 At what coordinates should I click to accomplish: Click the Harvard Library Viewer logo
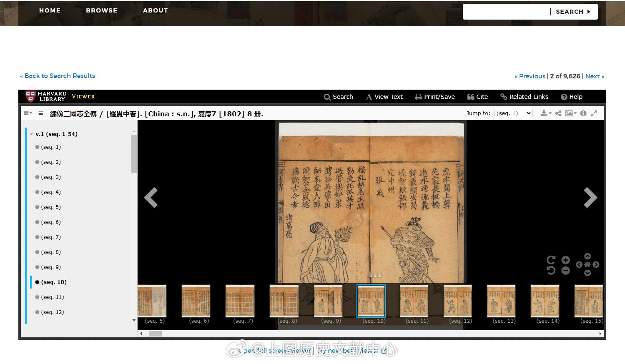(60, 96)
